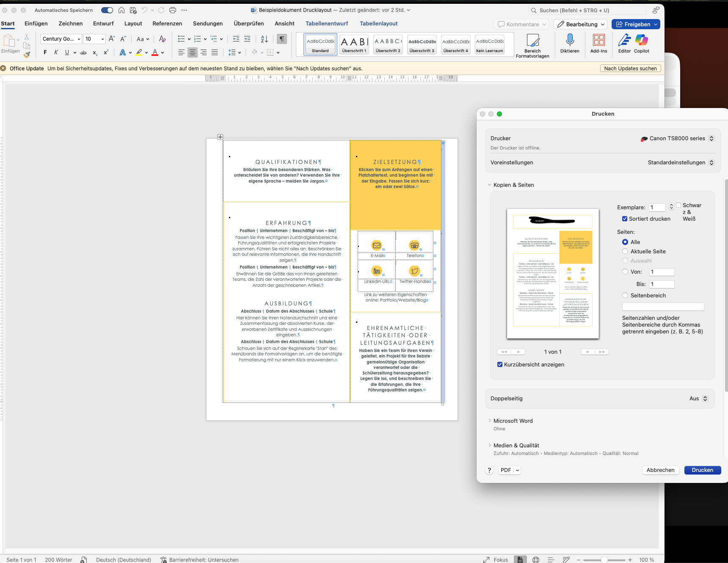Apply italic formatting with K button
Viewport: 728px width, 563px height.
pos(56,53)
